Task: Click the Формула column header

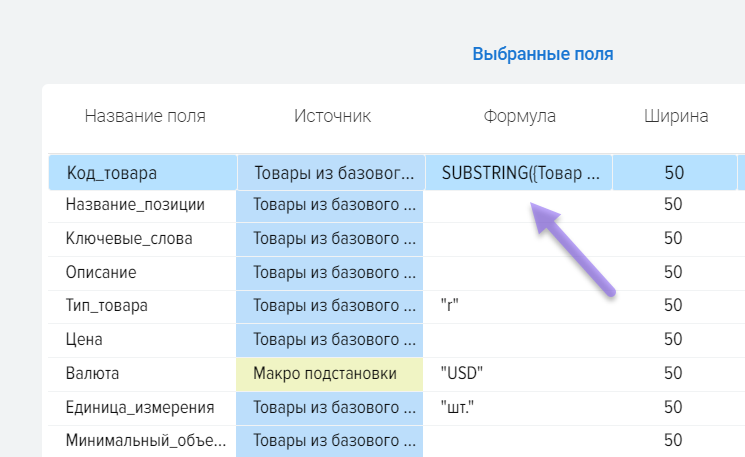Action: pyautogui.click(x=519, y=116)
